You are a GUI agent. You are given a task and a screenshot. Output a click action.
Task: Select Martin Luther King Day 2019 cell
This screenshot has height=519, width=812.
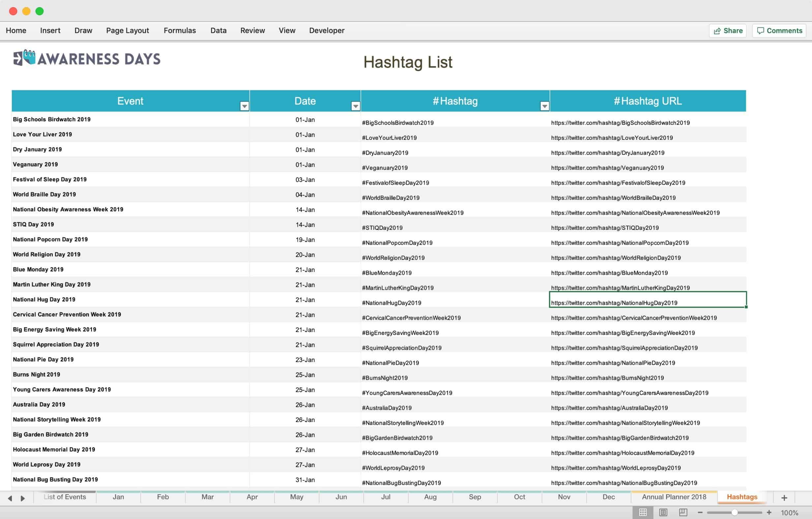pos(130,285)
